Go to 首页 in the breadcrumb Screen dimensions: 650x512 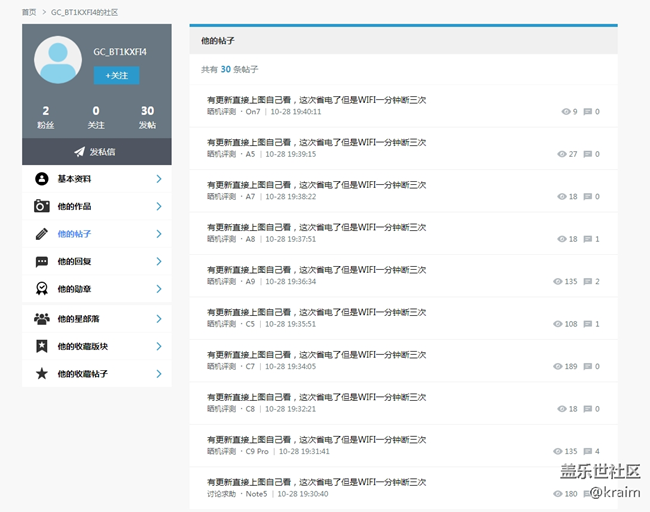(x=29, y=12)
